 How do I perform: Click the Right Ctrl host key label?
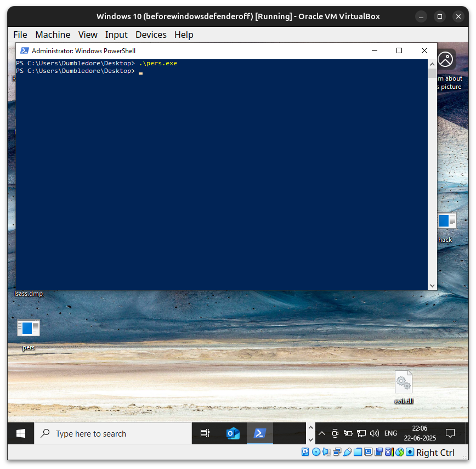tap(435, 453)
